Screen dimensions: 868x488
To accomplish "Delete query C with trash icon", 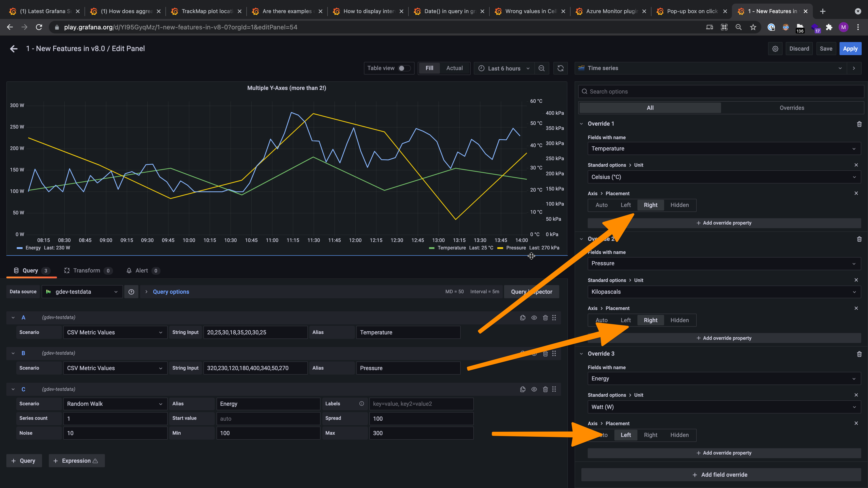I will [545, 389].
